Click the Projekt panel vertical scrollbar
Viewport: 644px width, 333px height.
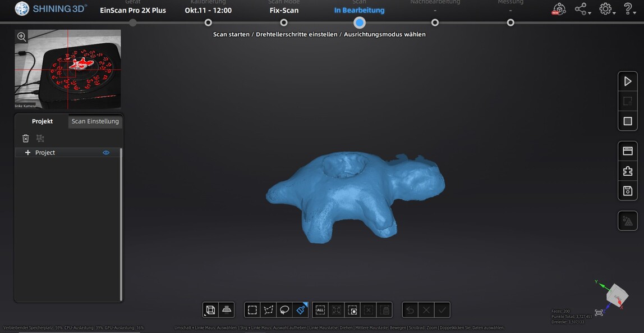(121, 225)
